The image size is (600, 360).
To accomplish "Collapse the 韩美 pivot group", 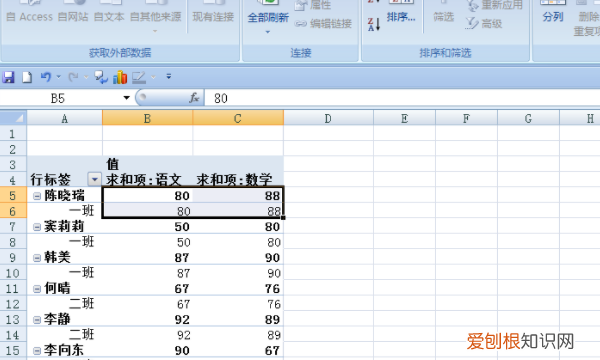I will [x=37, y=258].
